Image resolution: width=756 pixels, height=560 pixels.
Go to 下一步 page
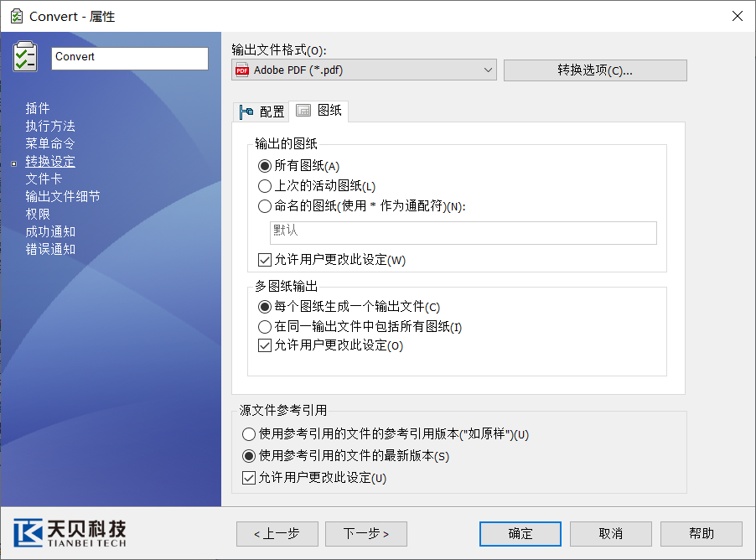[366, 533]
